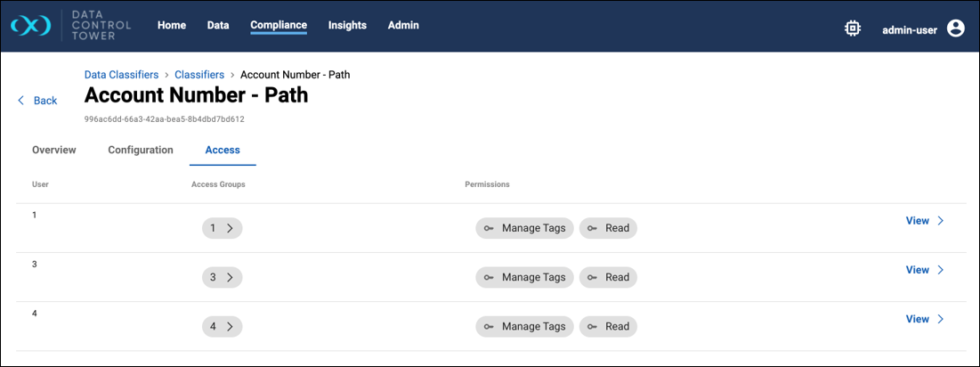Click the Classifiers breadcrumb link

coord(199,75)
